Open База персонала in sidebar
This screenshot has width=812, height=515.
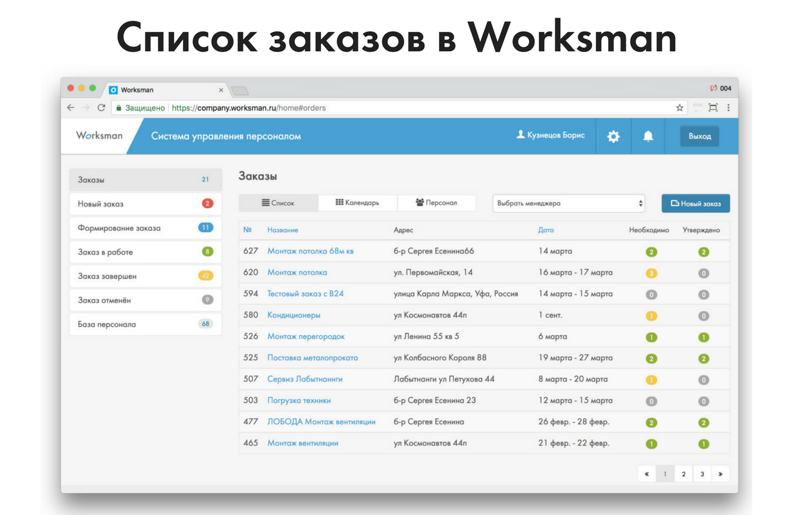click(145, 325)
